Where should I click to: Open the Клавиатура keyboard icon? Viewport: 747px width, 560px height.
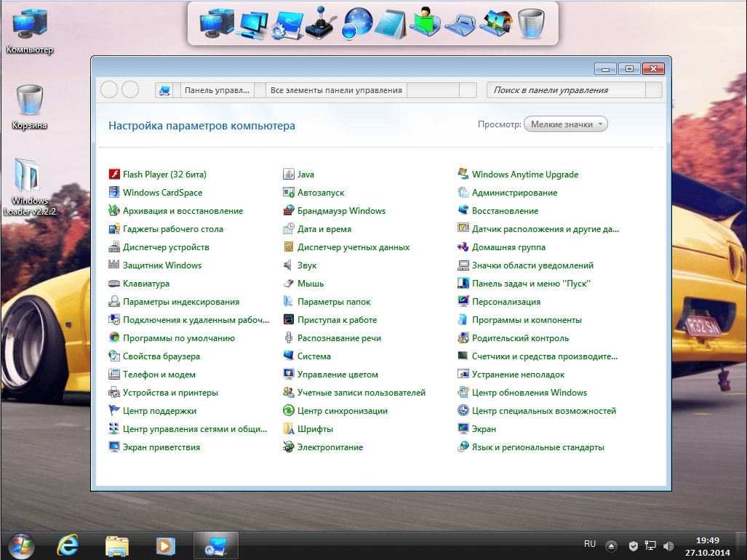click(x=114, y=284)
